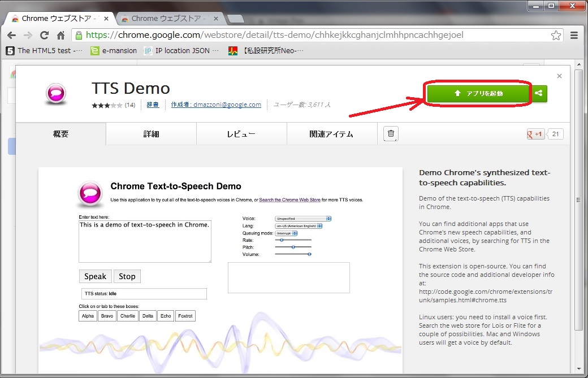Select the 詳細 tab

tap(151, 134)
